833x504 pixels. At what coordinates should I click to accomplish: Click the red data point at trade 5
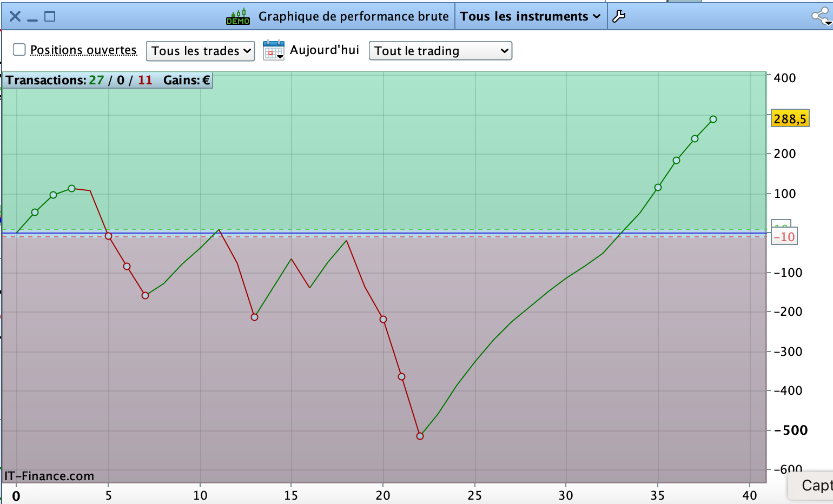(x=108, y=236)
